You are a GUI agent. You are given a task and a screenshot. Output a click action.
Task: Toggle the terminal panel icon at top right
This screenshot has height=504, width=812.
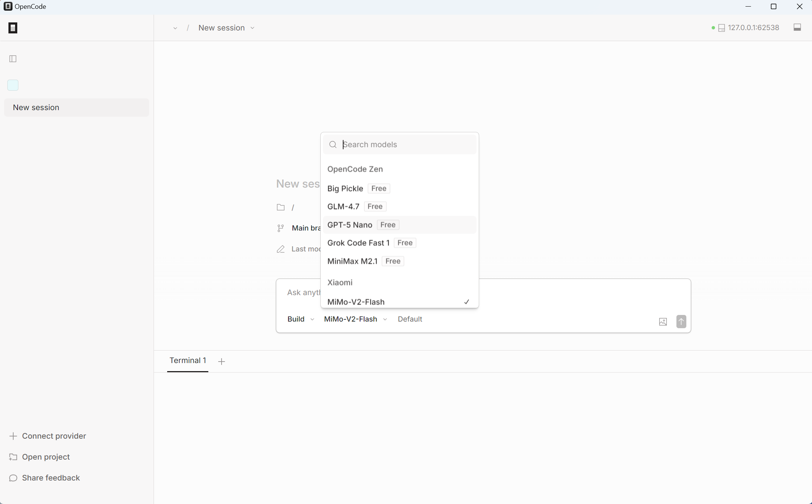coord(797,28)
